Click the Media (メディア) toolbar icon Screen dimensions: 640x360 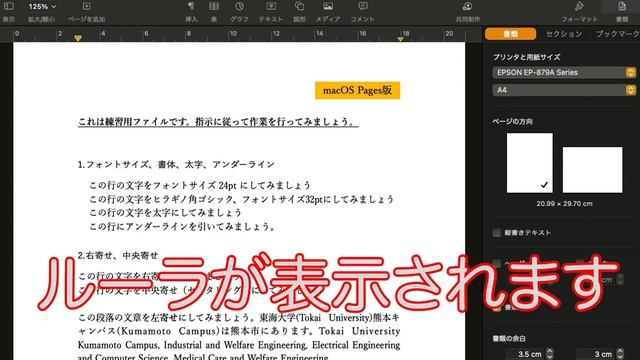pos(328,6)
